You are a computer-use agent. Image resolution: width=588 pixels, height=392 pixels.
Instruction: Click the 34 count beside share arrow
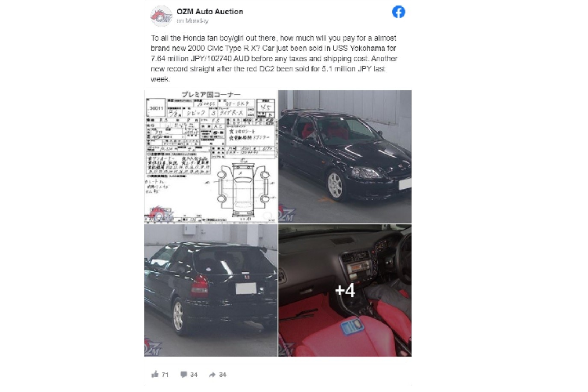(223, 375)
